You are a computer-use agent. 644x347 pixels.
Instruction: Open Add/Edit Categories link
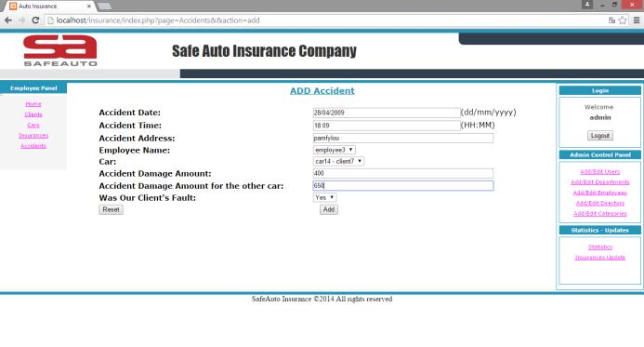point(600,214)
